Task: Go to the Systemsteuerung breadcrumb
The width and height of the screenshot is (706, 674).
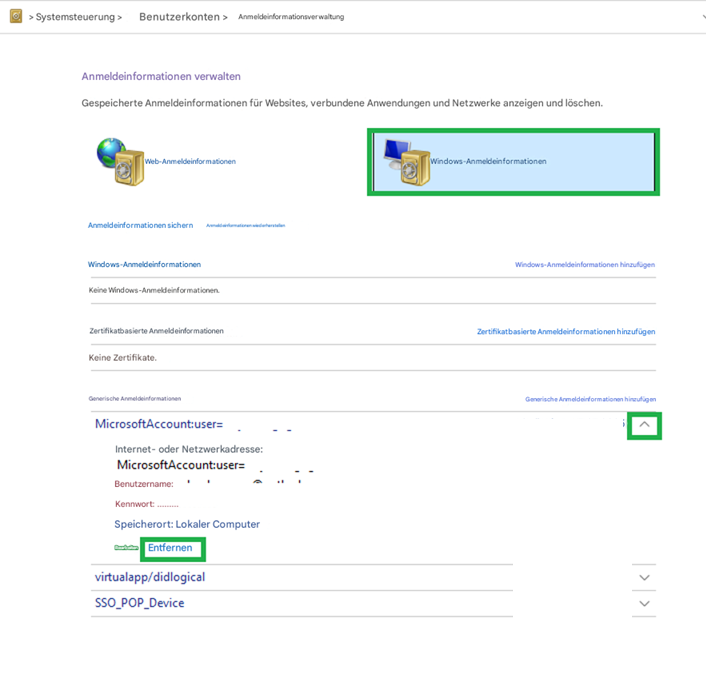Action: point(75,17)
